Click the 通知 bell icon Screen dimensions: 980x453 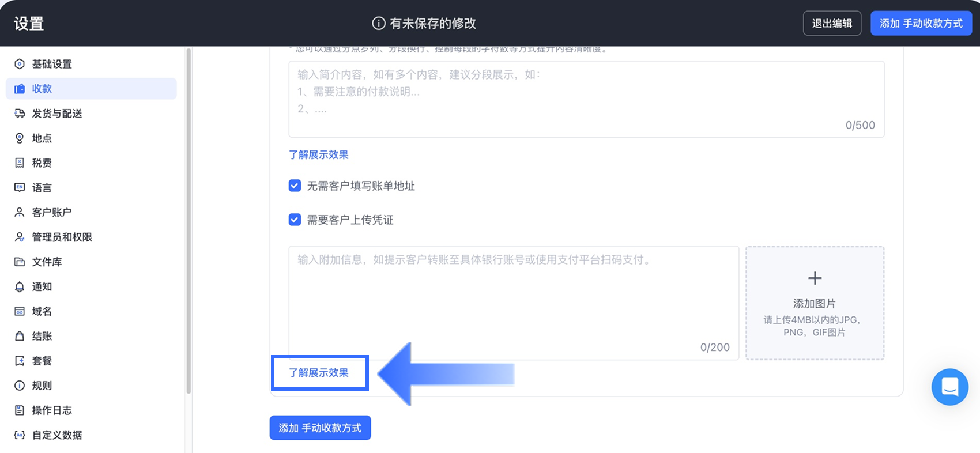pyautogui.click(x=20, y=287)
